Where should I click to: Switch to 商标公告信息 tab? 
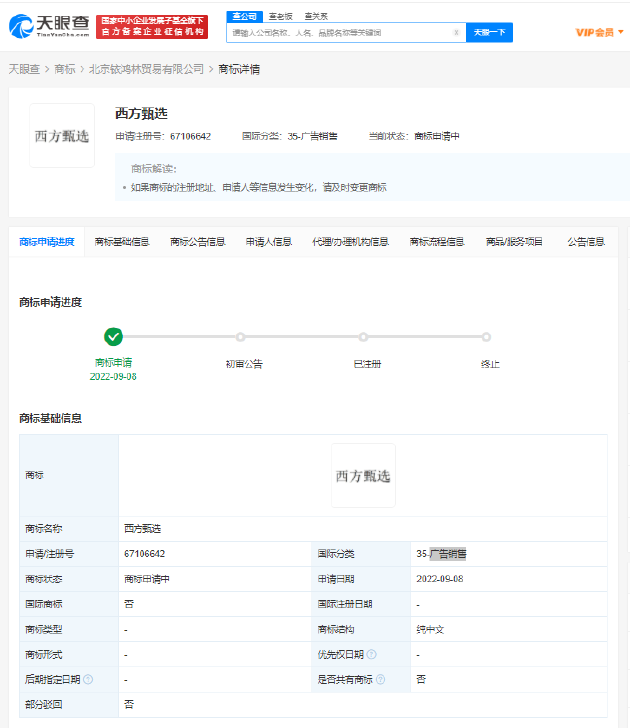[198, 242]
